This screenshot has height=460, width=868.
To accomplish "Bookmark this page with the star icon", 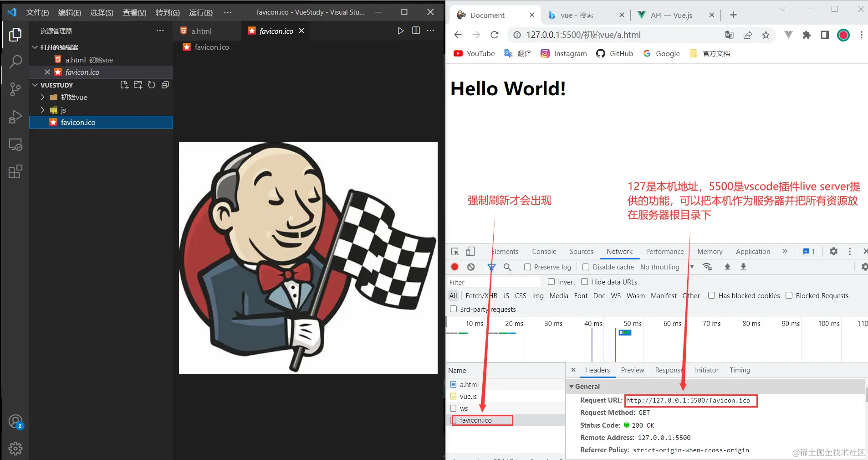I will 766,35.
